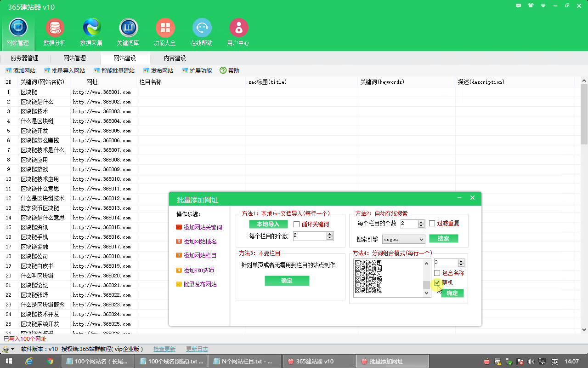The width and height of the screenshot is (588, 368).
Task: Select step 批量发布网站
Action: (x=197, y=285)
